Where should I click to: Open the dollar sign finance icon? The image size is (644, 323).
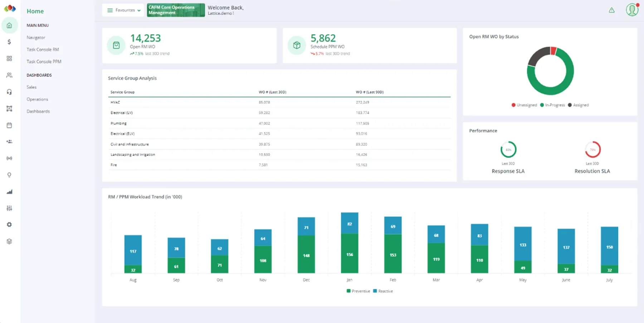click(x=9, y=42)
